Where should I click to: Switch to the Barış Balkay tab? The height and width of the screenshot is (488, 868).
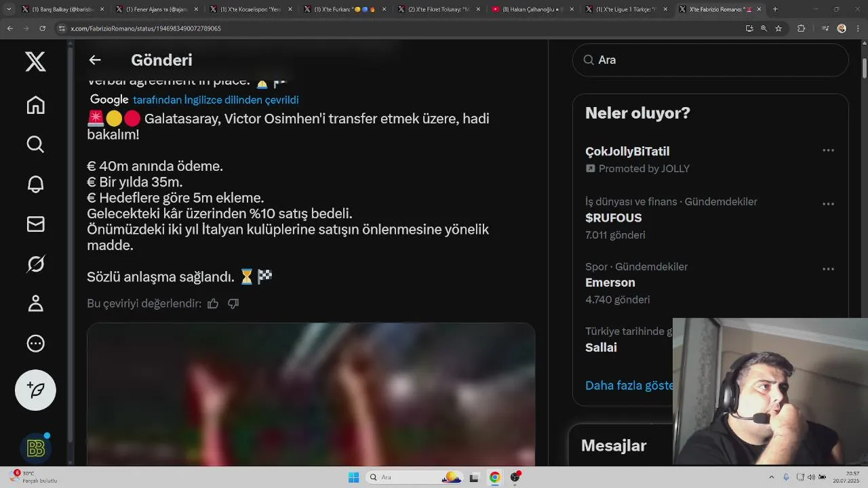point(62,9)
